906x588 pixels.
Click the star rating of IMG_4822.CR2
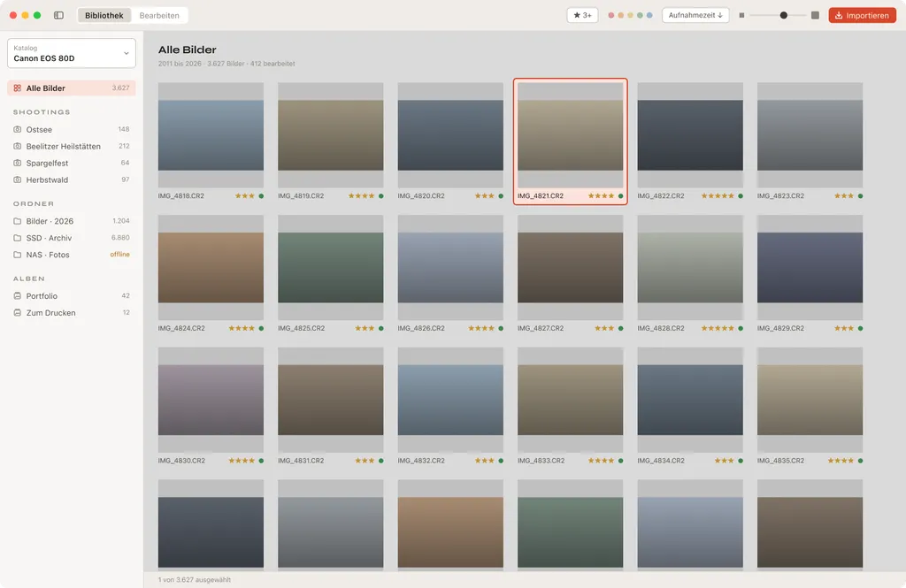pyautogui.click(x=718, y=195)
